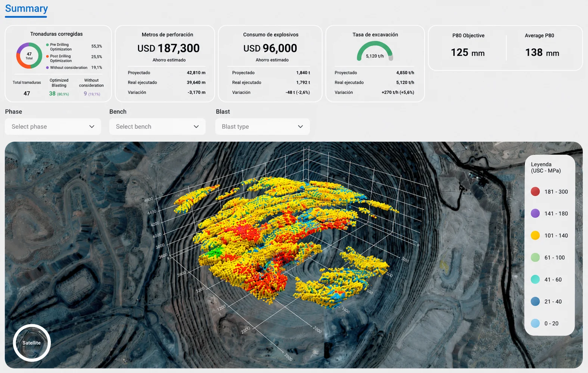Click the '+270 t/h (+5,6%)' variation value
Viewport: 588px width, 373px height.
(x=398, y=93)
